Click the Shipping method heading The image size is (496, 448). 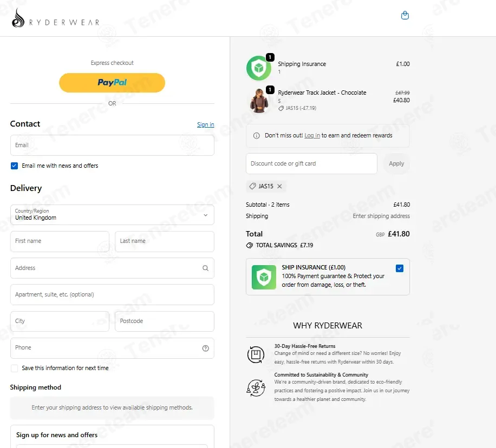(x=35, y=387)
